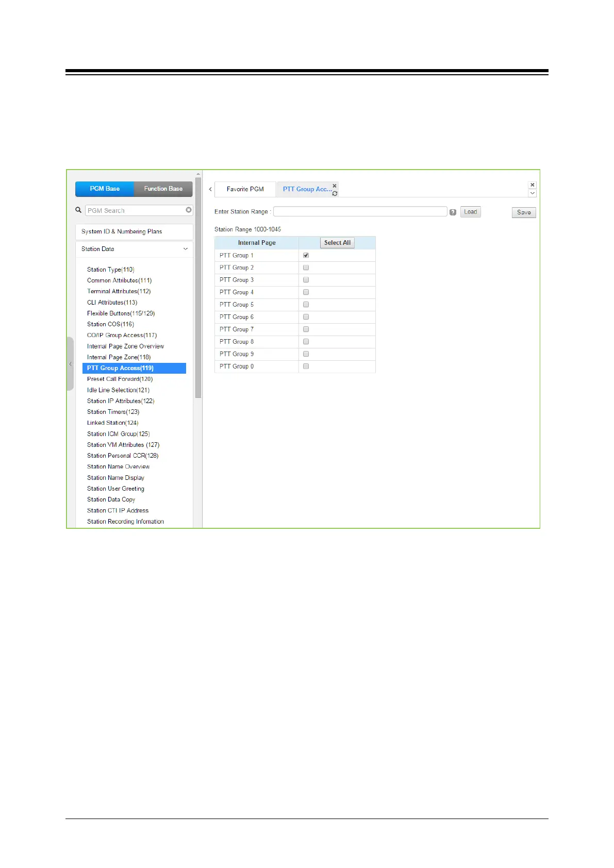The image size is (614, 868).
Task: Refresh the PTT Group Acc tab
Action: click(x=335, y=194)
